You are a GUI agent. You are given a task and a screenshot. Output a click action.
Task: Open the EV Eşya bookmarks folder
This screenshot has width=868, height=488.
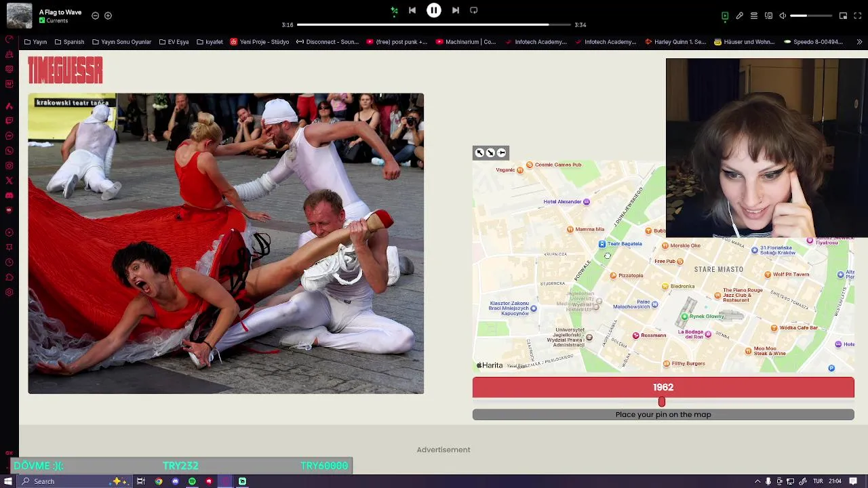coord(174,42)
